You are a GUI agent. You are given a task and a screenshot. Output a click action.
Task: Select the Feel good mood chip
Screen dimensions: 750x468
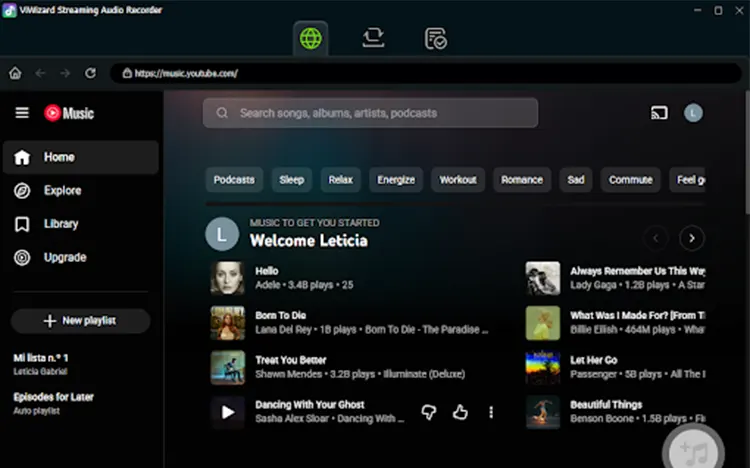(x=688, y=180)
